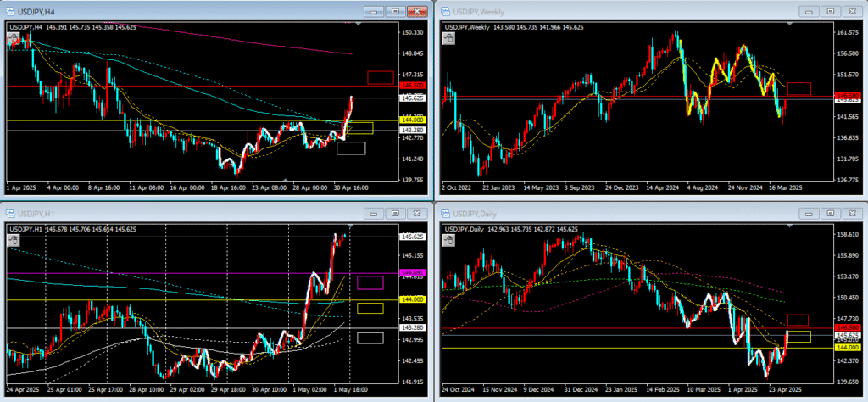The image size is (868, 402).
Task: Click the USDJPY,Weekly window title icon
Action: click(x=442, y=12)
